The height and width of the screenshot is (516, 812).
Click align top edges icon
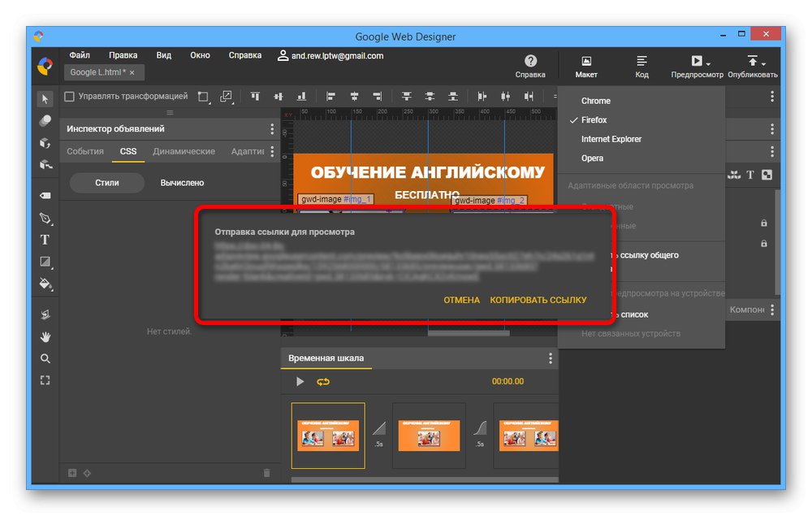click(255, 96)
